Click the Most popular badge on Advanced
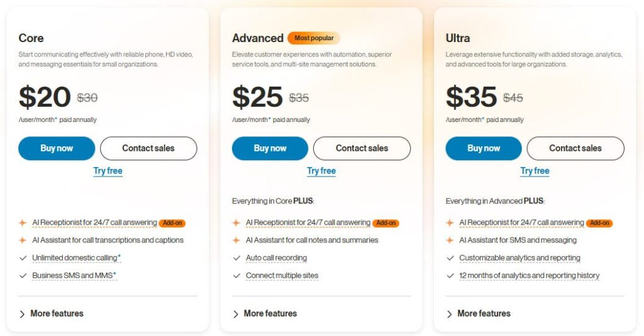This screenshot has height=336, width=644. click(314, 38)
